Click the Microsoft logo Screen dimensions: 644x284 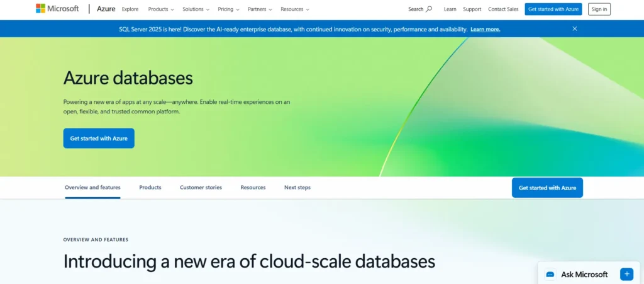(57, 9)
